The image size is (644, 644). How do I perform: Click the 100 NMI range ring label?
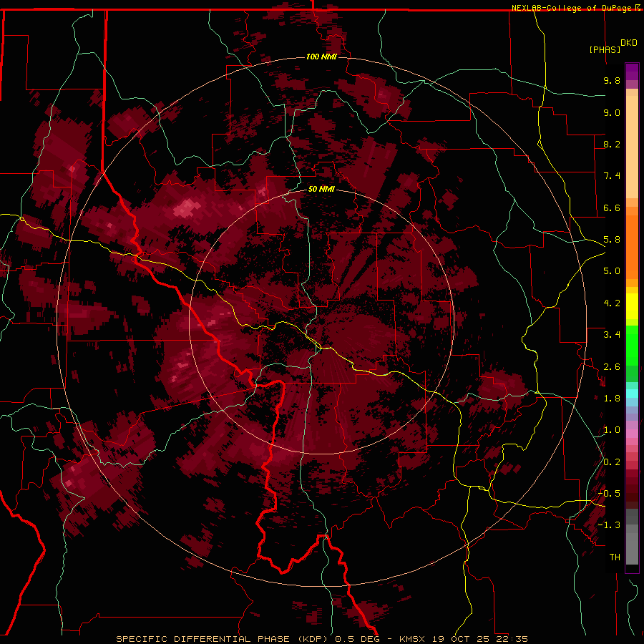321,57
